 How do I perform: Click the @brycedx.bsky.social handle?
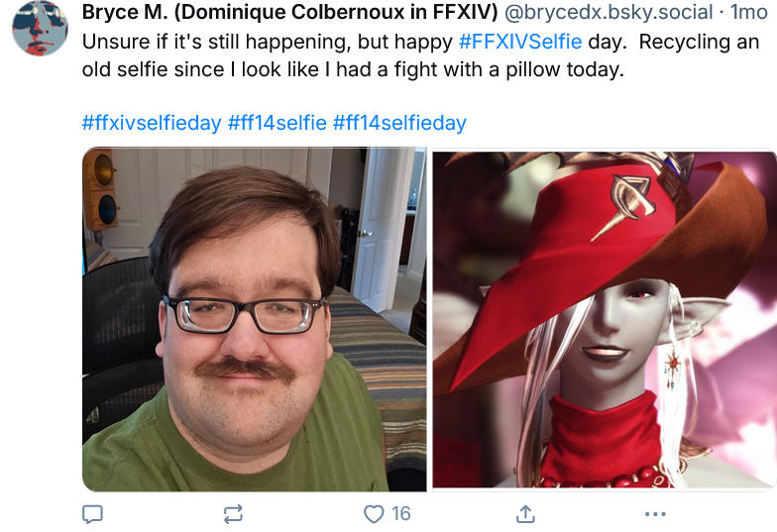[609, 12]
